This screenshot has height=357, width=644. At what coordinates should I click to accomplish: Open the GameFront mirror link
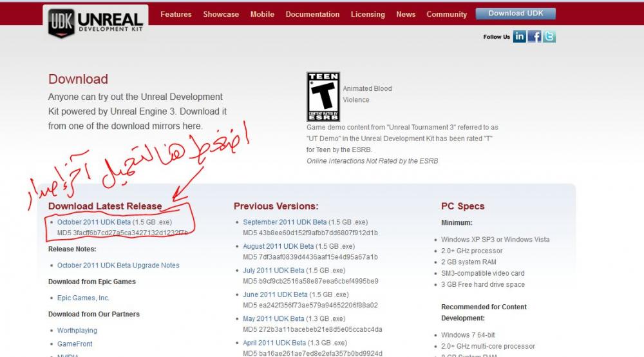(x=75, y=344)
